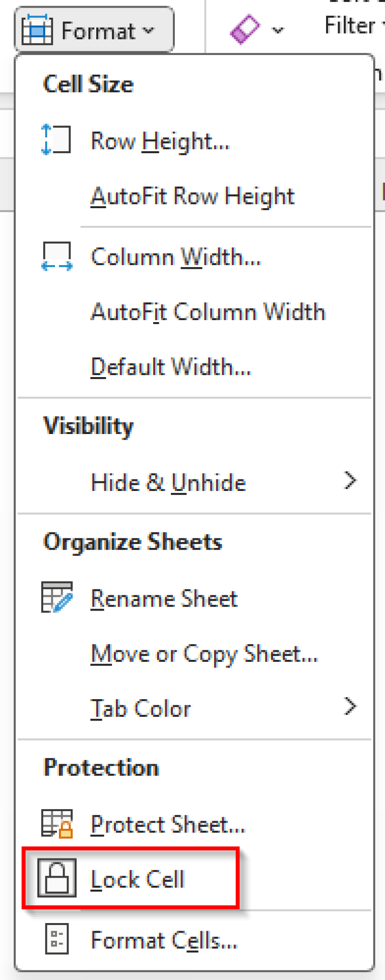Select the Protect Sheet padlock icon
Screen dimensions: 385x980
55,822
